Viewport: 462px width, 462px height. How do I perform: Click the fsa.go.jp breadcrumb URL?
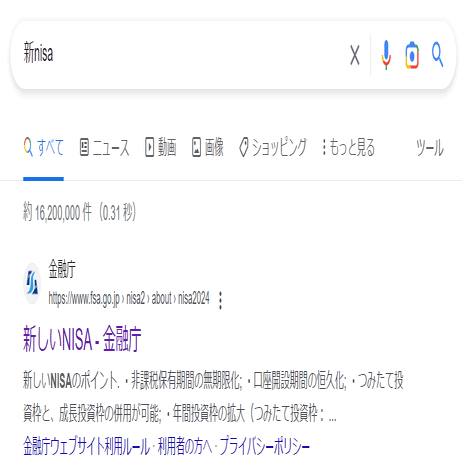click(x=129, y=298)
